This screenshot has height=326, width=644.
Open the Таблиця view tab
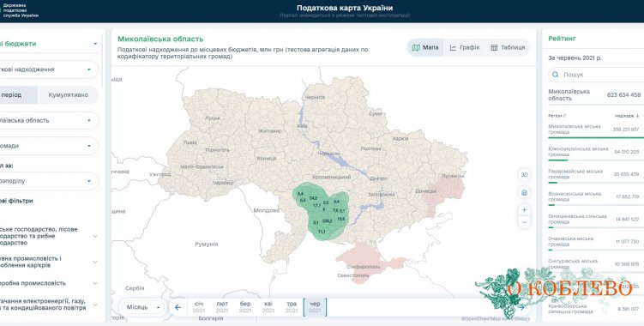click(x=508, y=47)
